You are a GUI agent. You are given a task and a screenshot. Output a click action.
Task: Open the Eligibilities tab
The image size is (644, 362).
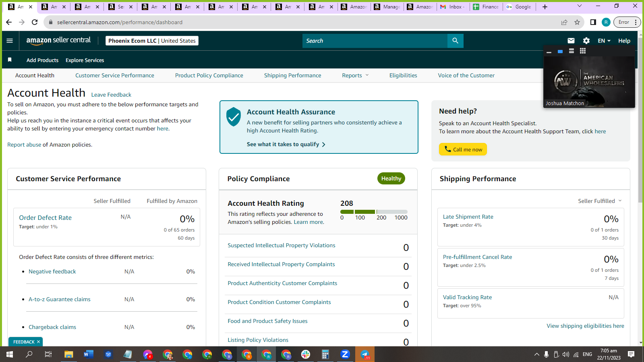pyautogui.click(x=403, y=75)
